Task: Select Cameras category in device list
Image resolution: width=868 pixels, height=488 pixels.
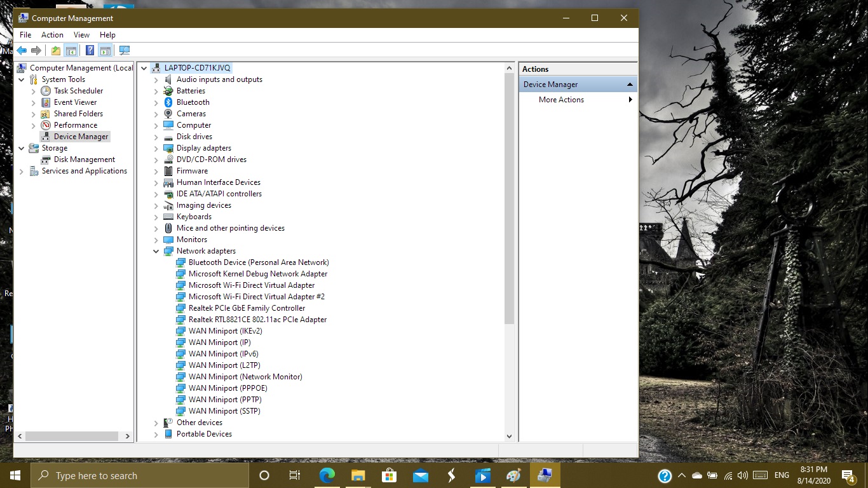Action: [x=191, y=114]
